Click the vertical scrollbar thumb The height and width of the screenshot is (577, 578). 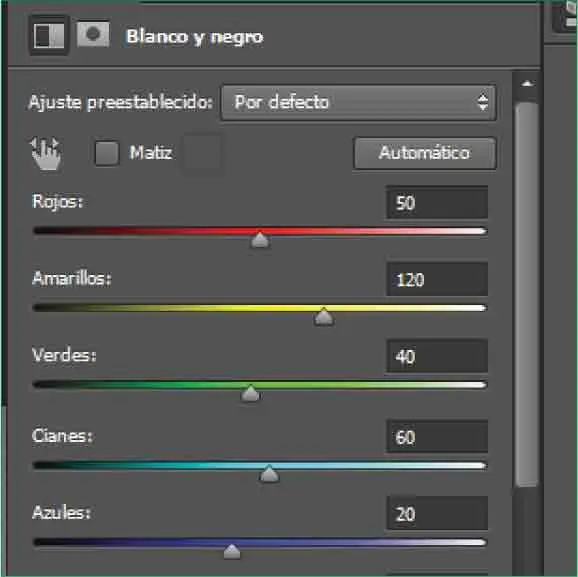(527, 295)
